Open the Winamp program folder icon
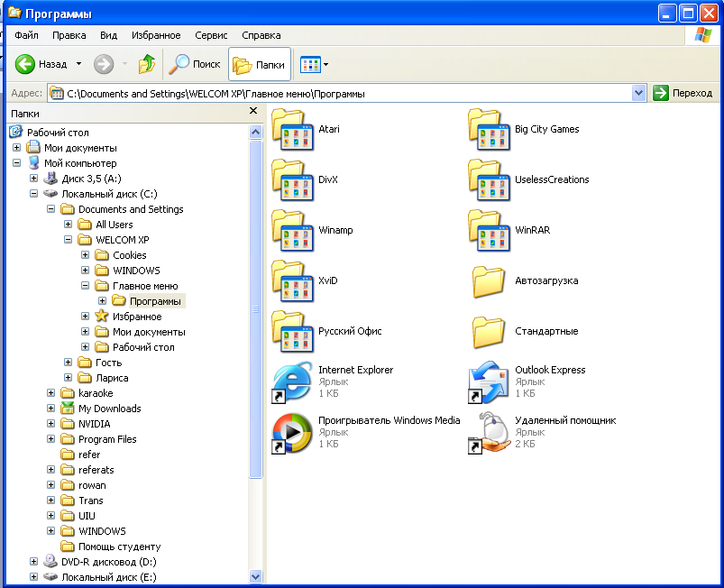Screen dimensions: 724x588 coord(293,231)
